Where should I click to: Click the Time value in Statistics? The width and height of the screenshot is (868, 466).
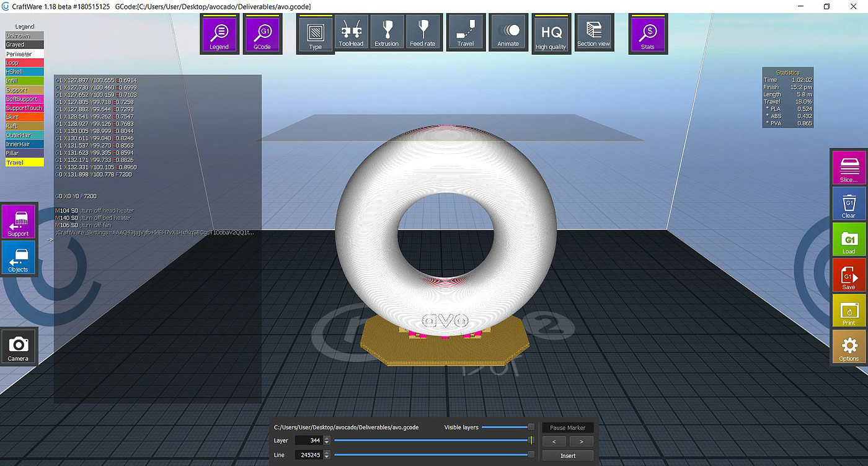coord(804,80)
